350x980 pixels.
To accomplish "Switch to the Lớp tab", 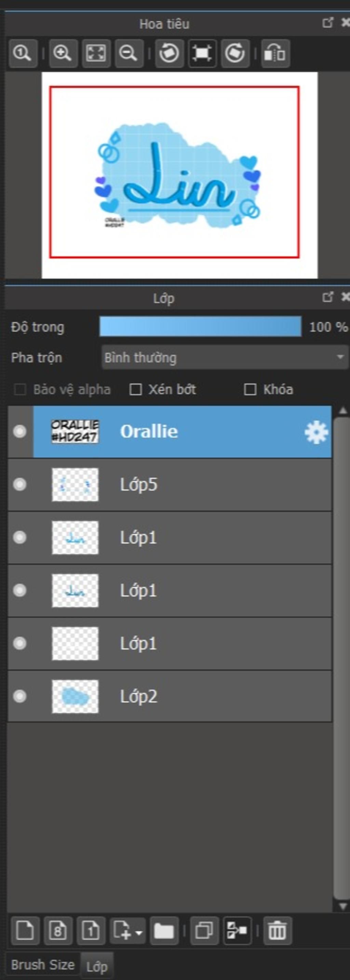I will coord(97,966).
